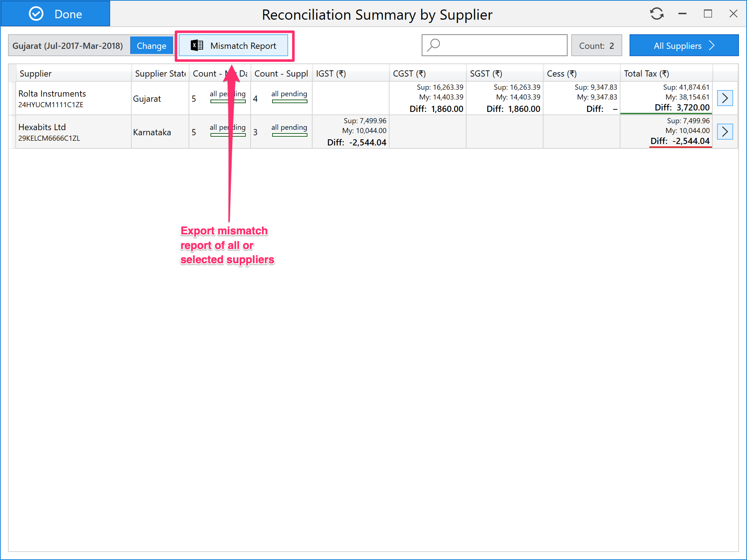Sort by Supplier column header
Viewport: 747px width, 560px height.
(x=36, y=74)
